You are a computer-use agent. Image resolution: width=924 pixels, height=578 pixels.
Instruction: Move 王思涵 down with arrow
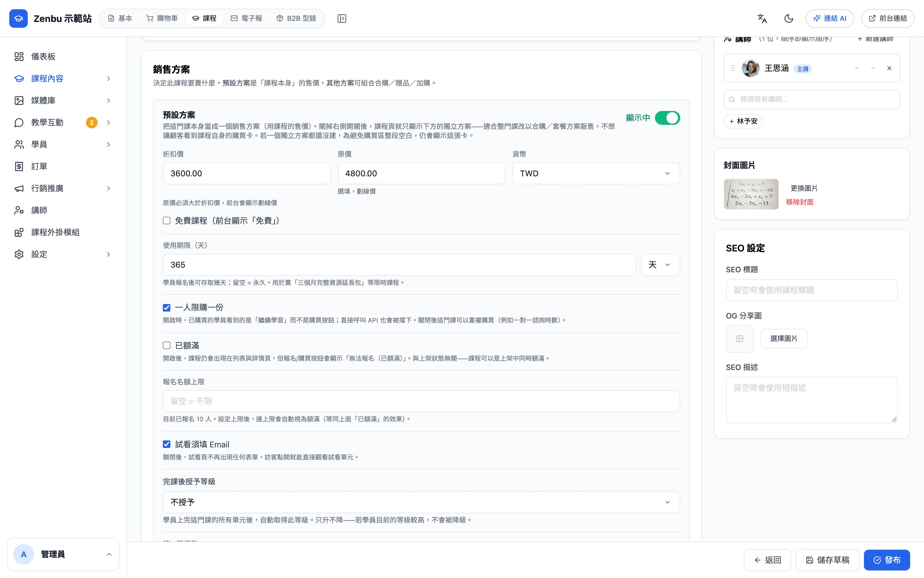(873, 68)
